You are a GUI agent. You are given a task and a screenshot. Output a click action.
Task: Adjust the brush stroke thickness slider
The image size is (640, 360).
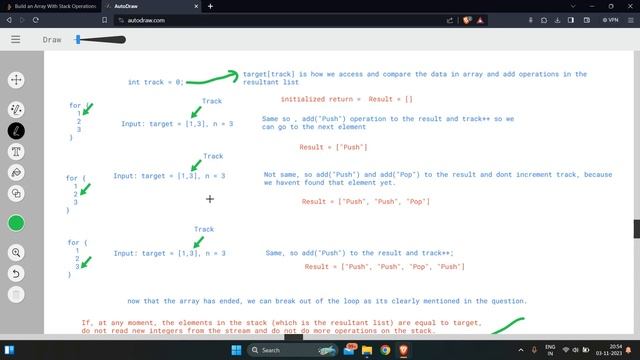point(100,40)
